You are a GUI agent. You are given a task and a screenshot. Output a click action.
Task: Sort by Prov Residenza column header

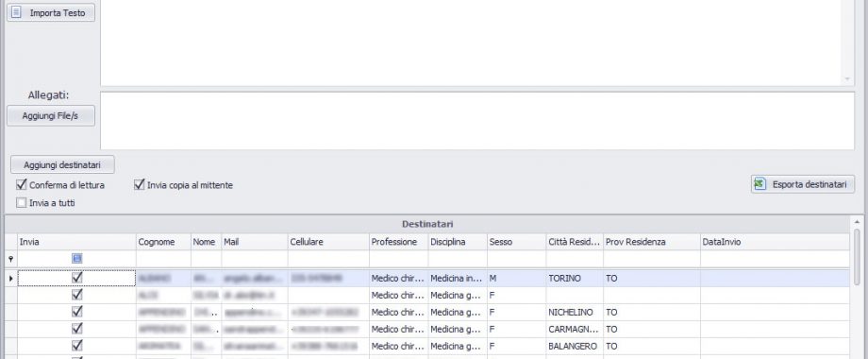coord(652,242)
